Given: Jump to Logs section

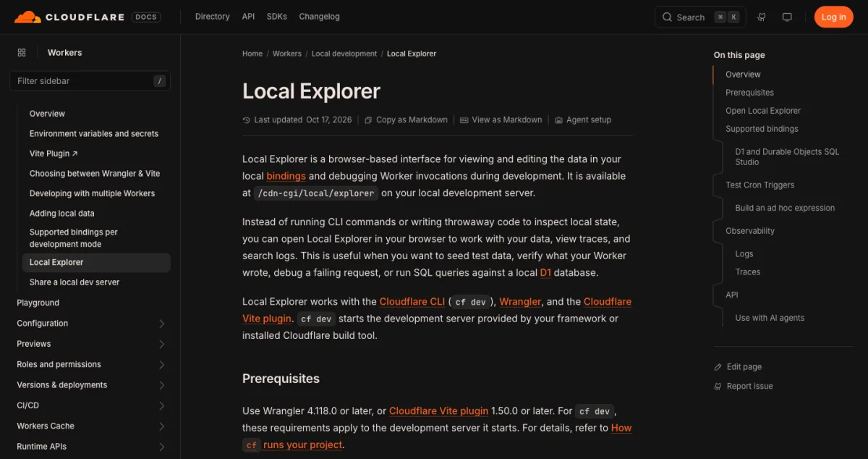Looking at the screenshot, I should pos(744,254).
